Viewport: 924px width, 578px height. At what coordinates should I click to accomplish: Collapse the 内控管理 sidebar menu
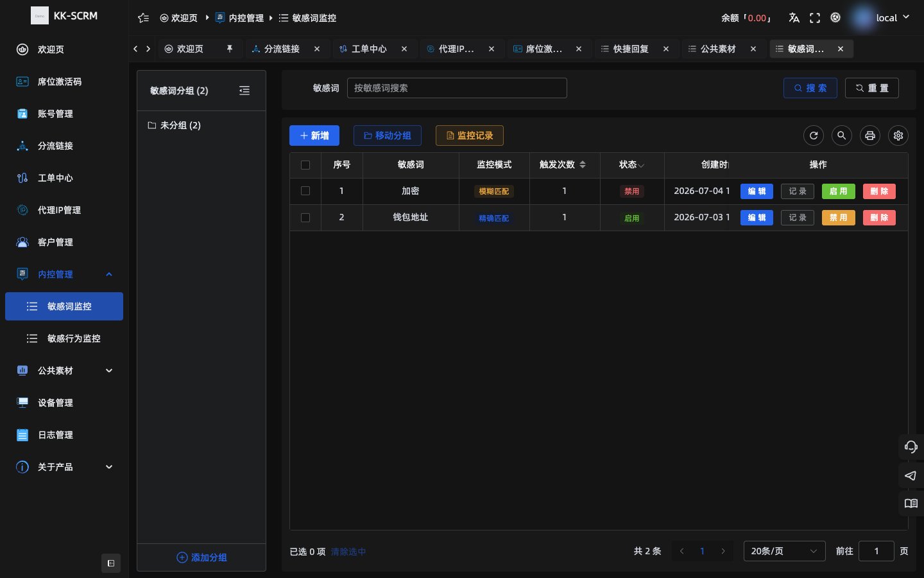pyautogui.click(x=64, y=274)
